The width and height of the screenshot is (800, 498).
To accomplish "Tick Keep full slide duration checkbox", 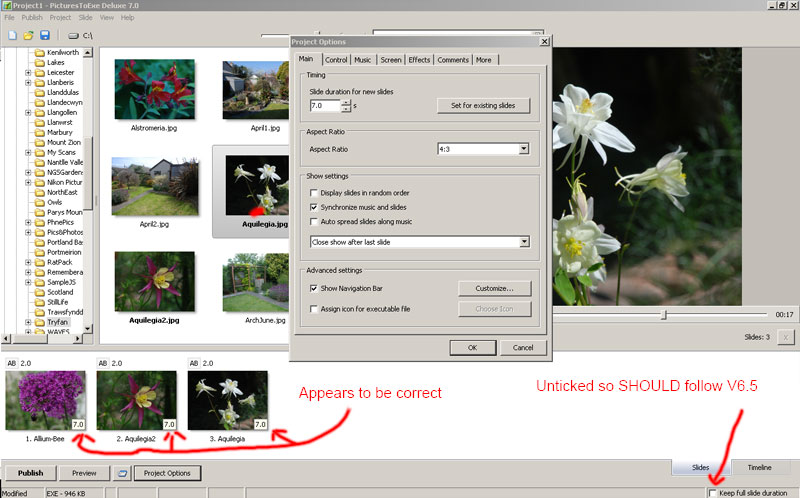I will (713, 493).
